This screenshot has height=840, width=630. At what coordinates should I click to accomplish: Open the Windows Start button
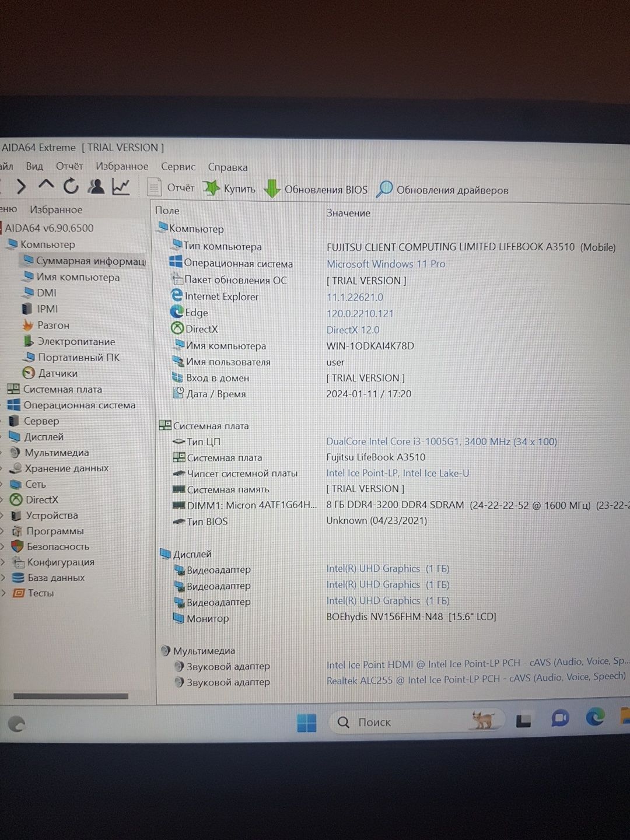(306, 722)
